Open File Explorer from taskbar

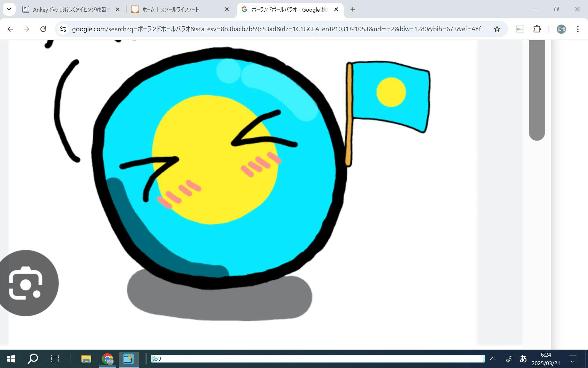(86, 358)
